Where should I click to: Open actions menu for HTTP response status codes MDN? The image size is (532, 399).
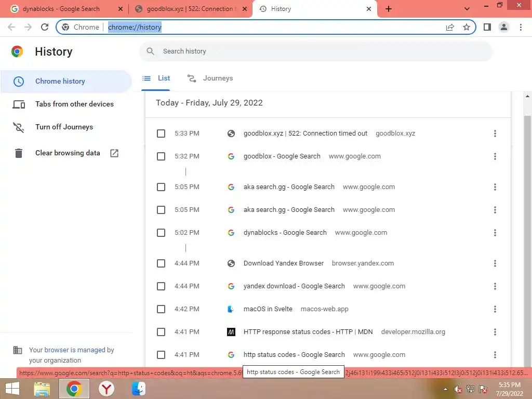tap(495, 332)
